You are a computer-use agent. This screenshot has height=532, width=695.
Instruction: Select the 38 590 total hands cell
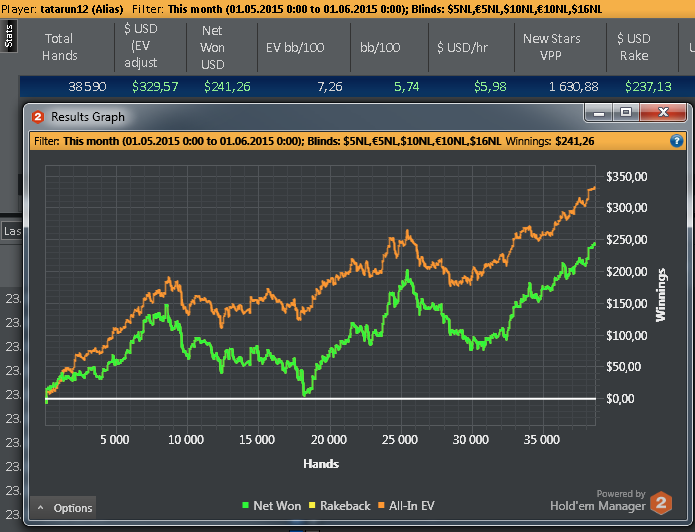[87, 86]
